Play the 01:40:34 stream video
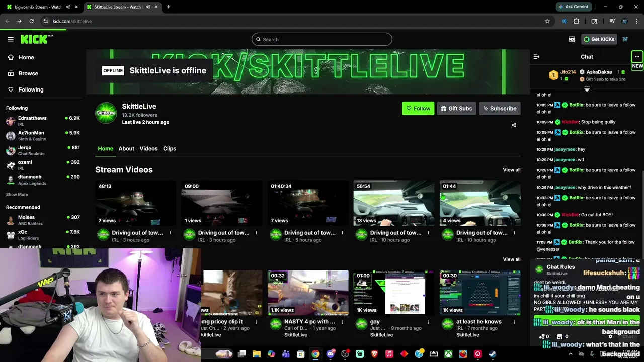 coord(307,203)
